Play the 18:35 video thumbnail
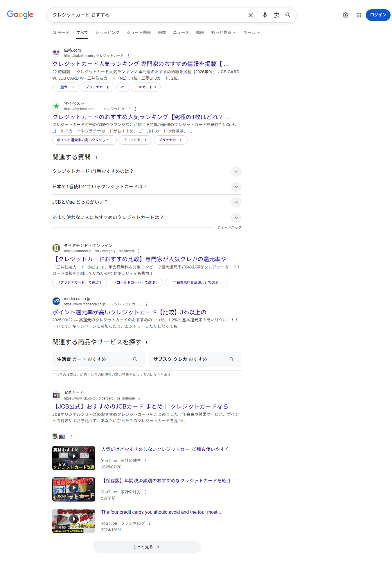 (x=74, y=458)
